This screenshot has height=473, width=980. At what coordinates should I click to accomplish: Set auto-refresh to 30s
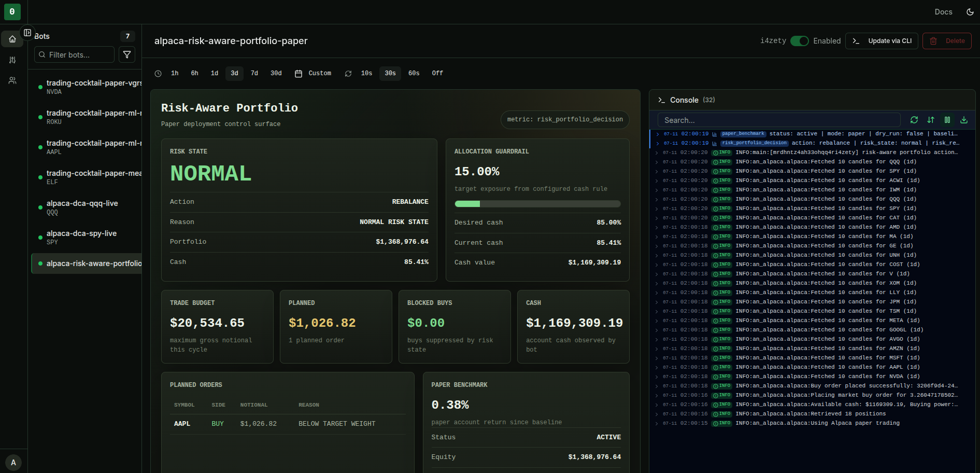pyautogui.click(x=390, y=74)
